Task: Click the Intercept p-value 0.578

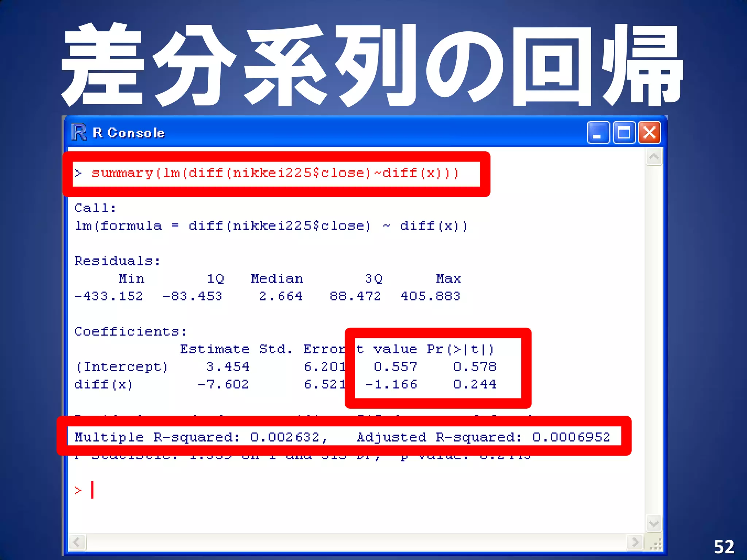Action: tap(475, 367)
